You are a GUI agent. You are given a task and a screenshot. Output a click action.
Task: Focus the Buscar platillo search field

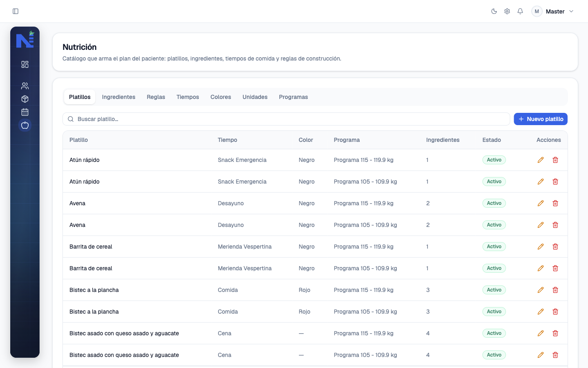pos(286,119)
